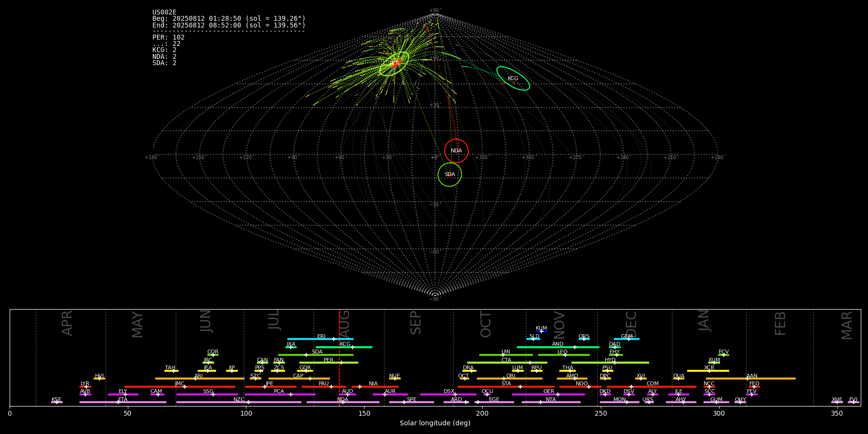Click the COM shower label in timeline
Viewport: 868px width, 434px height.
(x=652, y=384)
